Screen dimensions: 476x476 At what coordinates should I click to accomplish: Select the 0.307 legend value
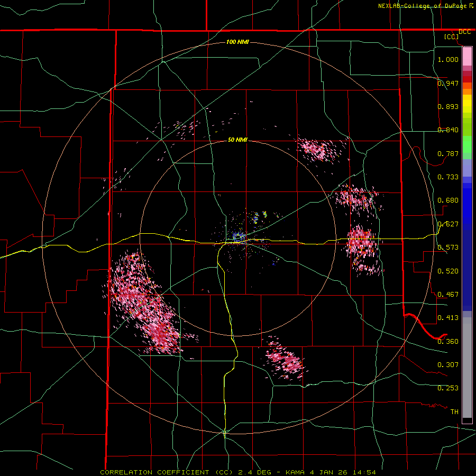tap(448, 364)
